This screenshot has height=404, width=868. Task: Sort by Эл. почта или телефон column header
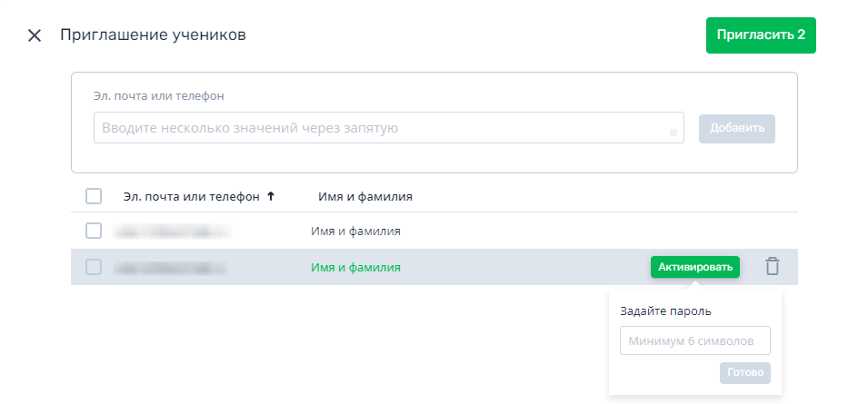tap(192, 196)
